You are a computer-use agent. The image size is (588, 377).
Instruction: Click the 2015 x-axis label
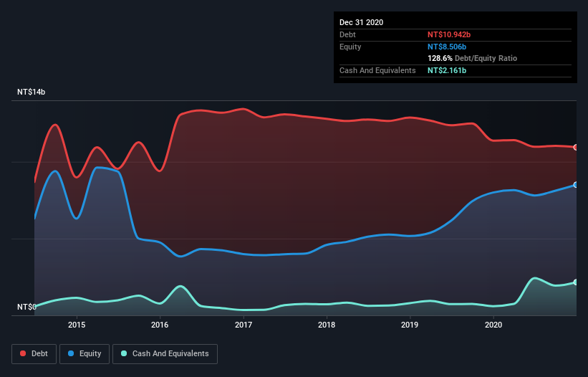coord(77,325)
